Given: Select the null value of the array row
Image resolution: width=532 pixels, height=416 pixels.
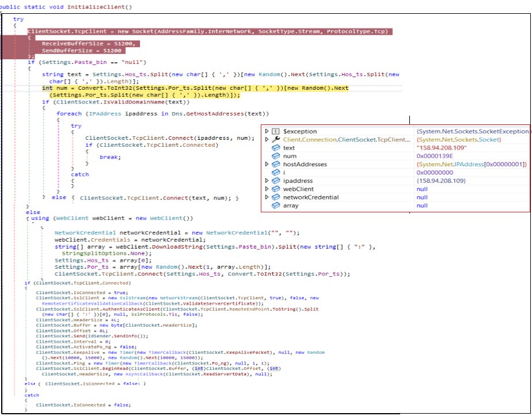Looking at the screenshot, I should 422,205.
